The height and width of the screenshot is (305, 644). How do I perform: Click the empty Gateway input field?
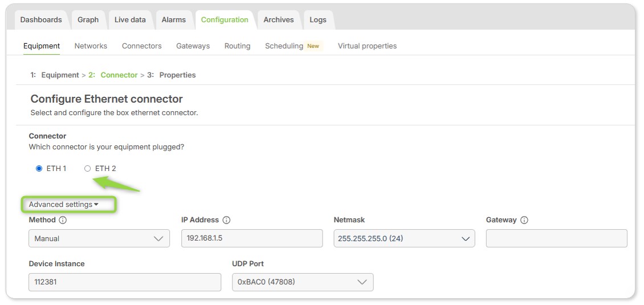(556, 238)
